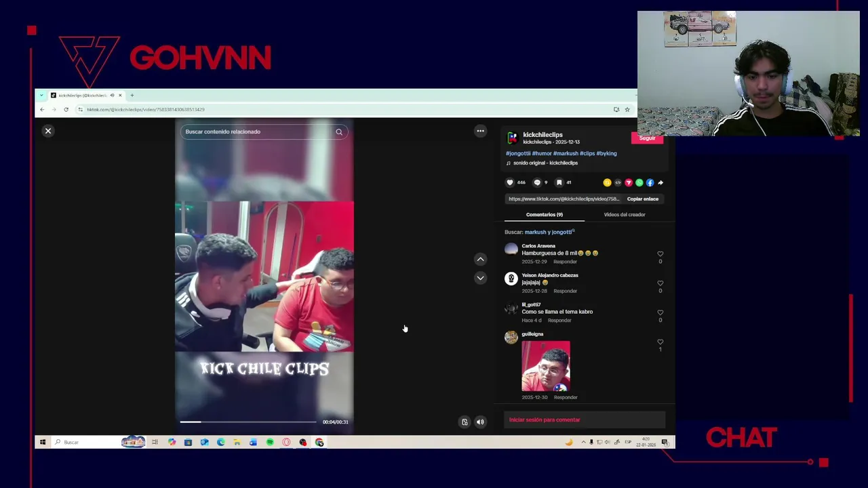Expand the system tray hidden icons chevron

(583, 443)
